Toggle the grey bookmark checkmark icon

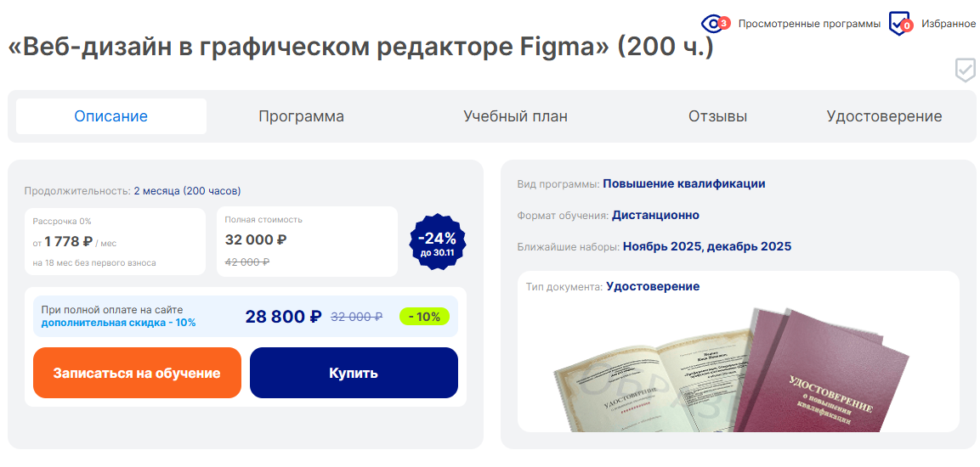[x=965, y=70]
